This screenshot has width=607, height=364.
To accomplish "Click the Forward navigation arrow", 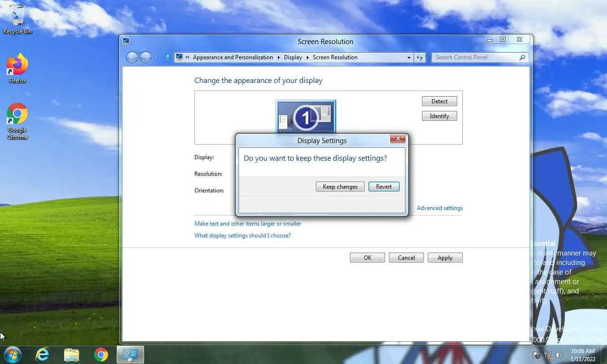I will coord(146,57).
